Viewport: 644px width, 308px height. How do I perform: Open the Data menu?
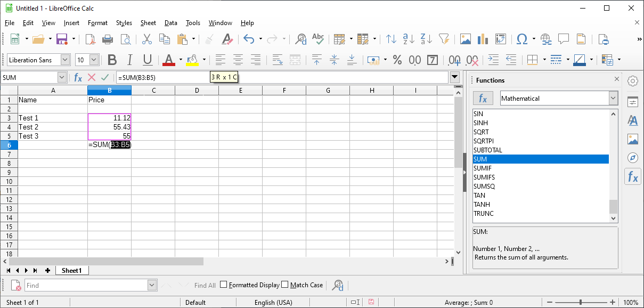(x=170, y=23)
